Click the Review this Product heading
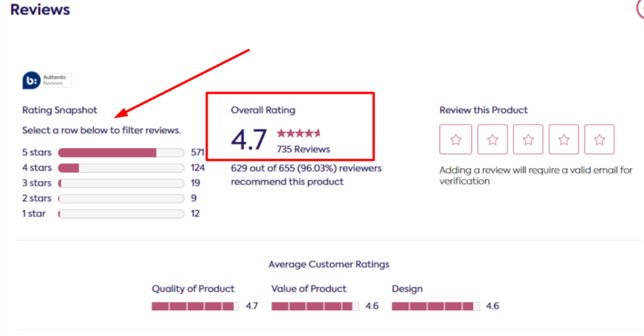Screen dimensions: 644x336 484,110
